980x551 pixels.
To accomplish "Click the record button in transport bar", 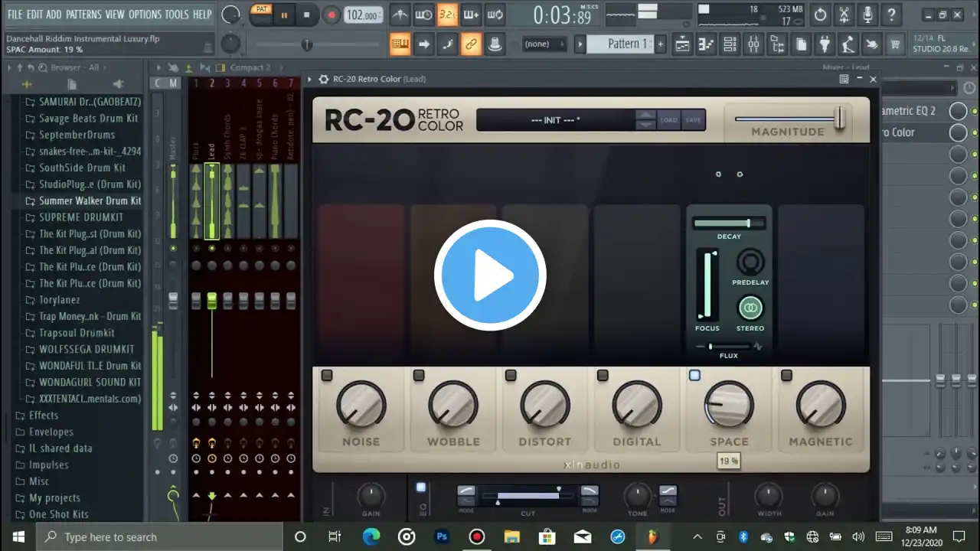I will [x=332, y=15].
